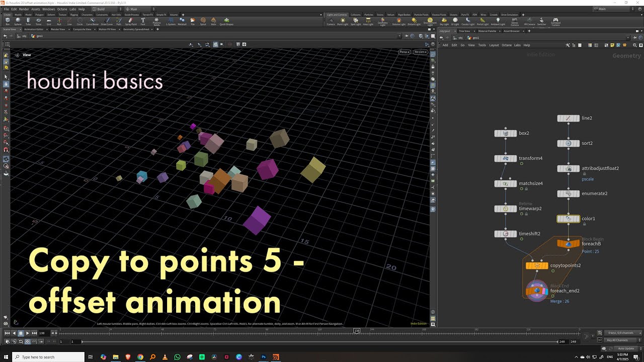Viewport: 644px width, 362px height.
Task: Select the Torus shelf tool
Action: (39, 21)
